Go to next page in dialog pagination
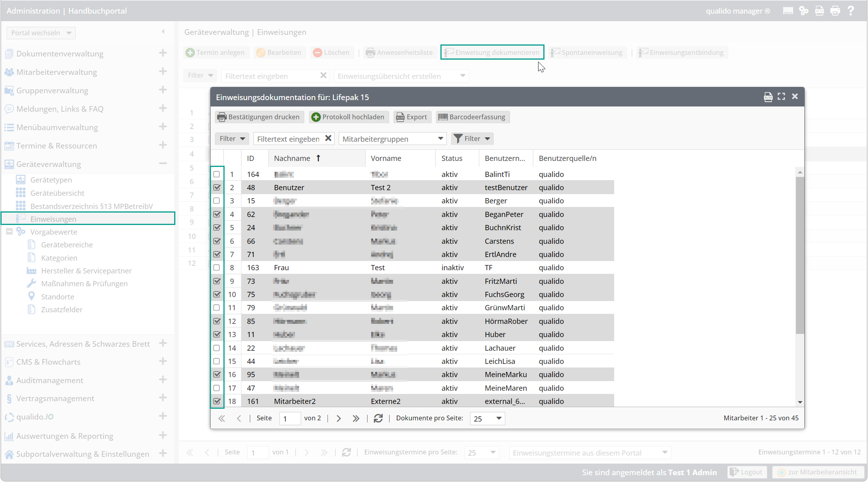Image resolution: width=868 pixels, height=482 pixels. (339, 418)
